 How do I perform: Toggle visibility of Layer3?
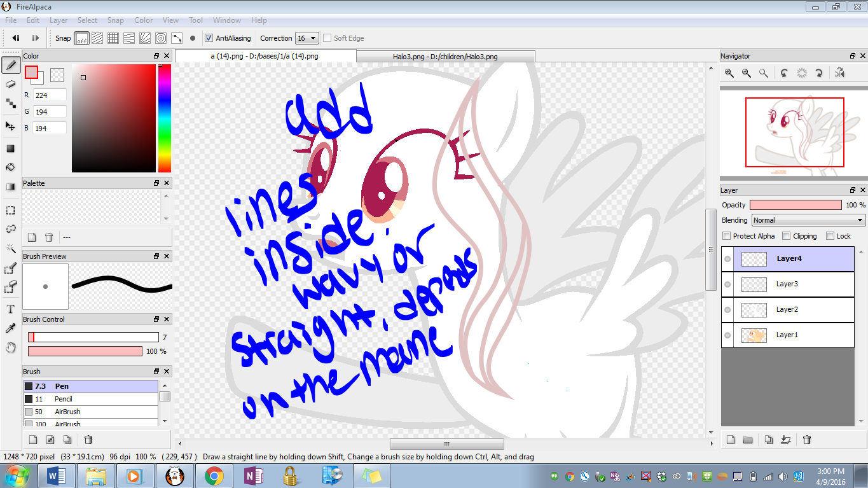[727, 284]
